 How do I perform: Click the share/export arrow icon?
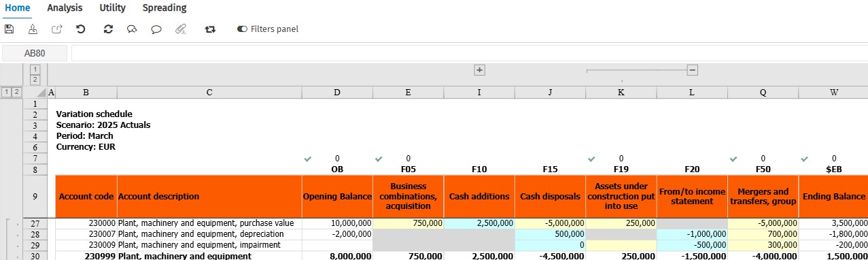point(57,29)
